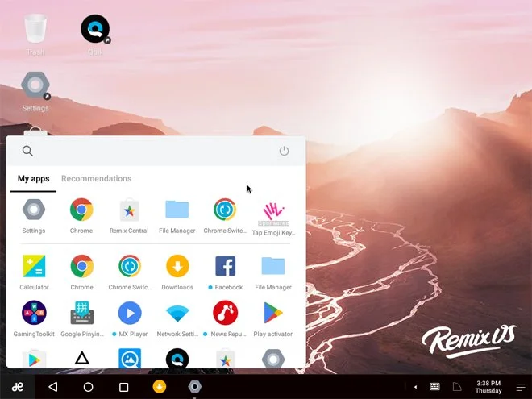Switch to the Recommendations tab
This screenshot has height=399, width=532.
pos(97,178)
